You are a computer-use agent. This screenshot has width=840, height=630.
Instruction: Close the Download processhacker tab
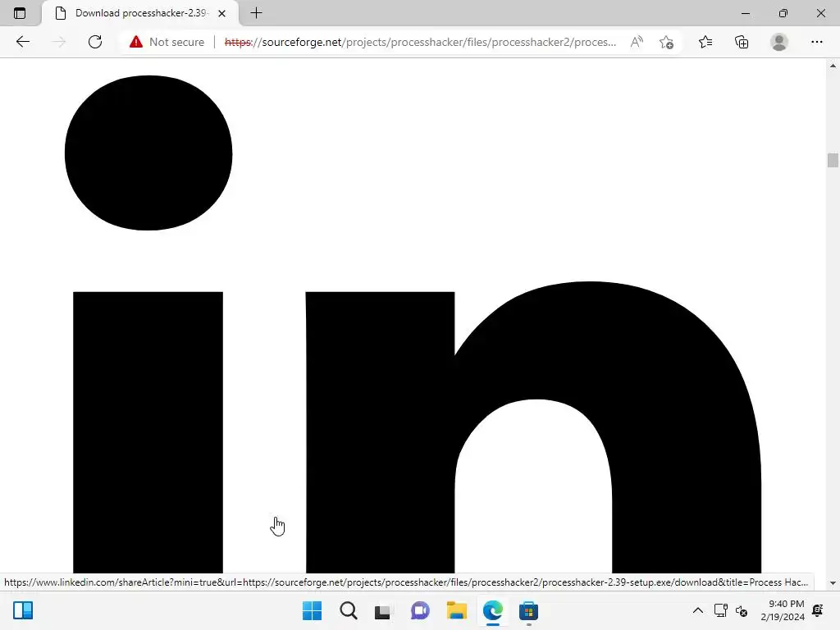[221, 13]
